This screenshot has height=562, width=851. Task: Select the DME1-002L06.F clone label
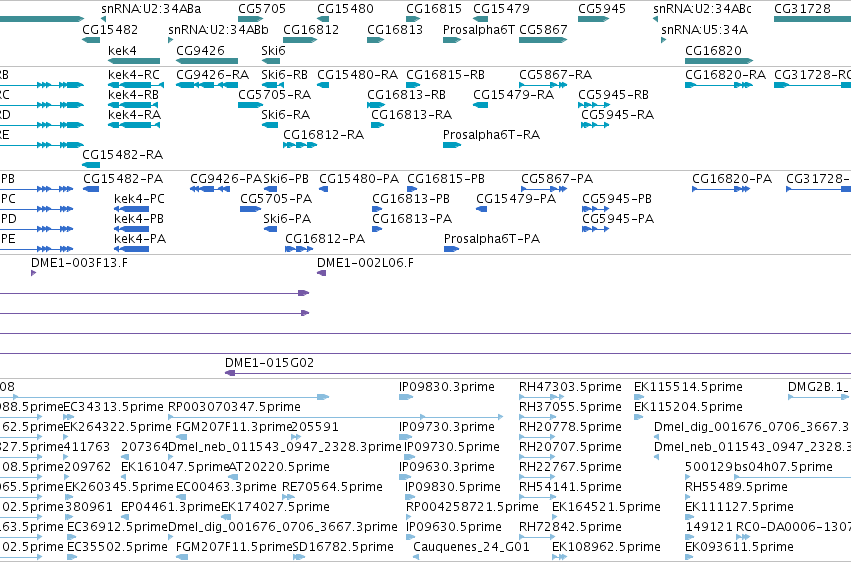365,263
